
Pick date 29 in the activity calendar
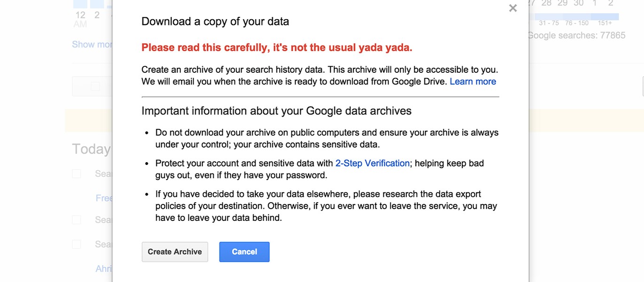tap(562, 3)
